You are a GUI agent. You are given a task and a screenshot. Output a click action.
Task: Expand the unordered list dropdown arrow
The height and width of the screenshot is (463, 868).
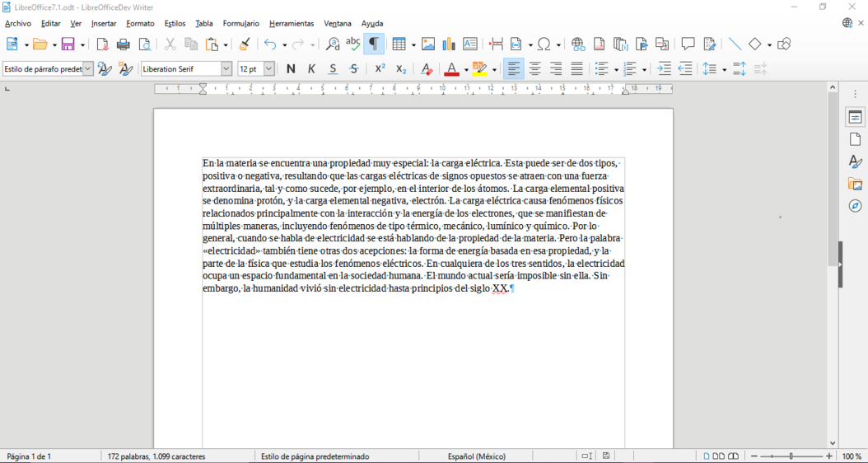[616, 70]
